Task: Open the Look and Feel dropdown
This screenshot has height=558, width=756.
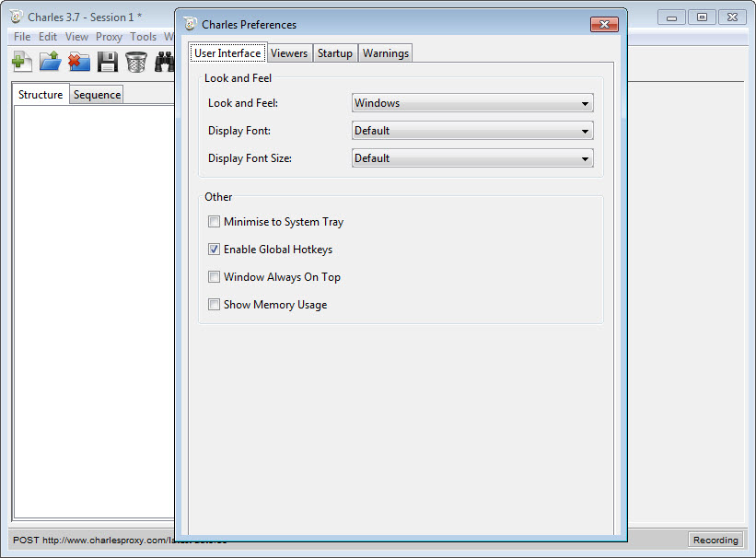Action: (472, 103)
